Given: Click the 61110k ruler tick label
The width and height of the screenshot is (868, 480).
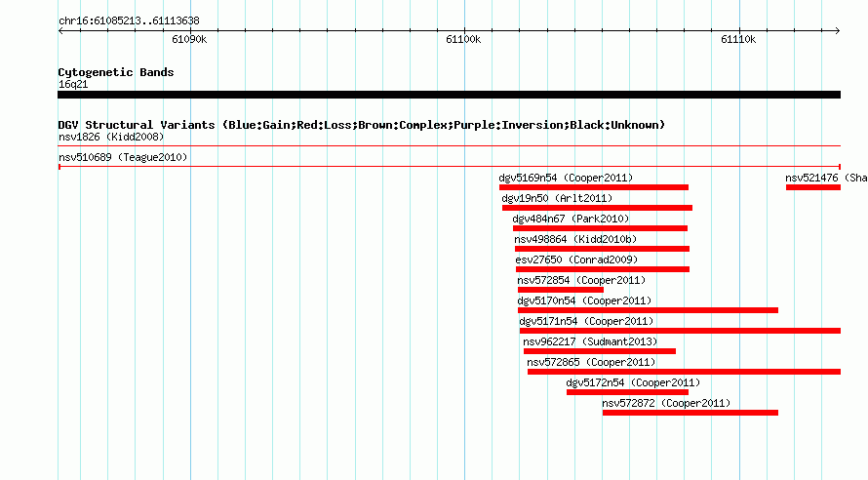Looking at the screenshot, I should click(738, 39).
